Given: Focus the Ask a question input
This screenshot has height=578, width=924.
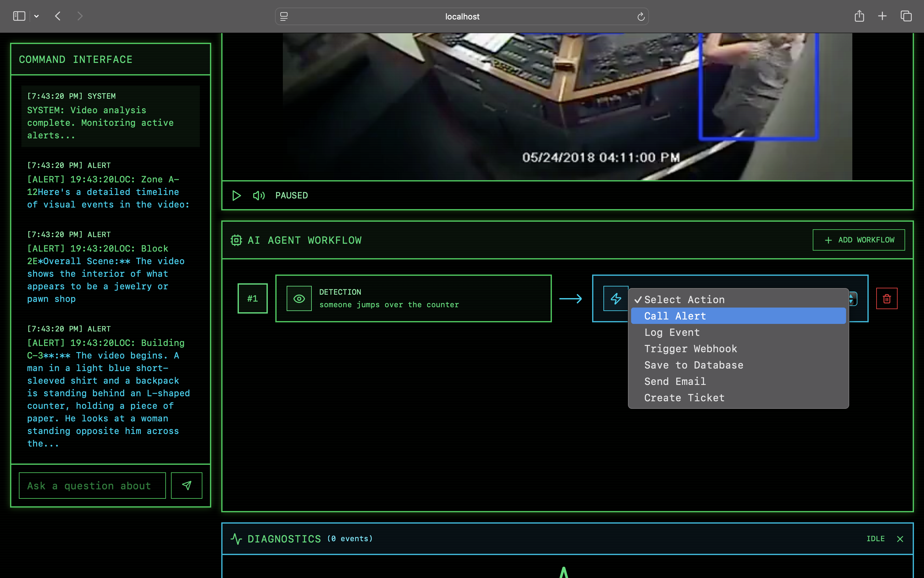Looking at the screenshot, I should tap(92, 486).
